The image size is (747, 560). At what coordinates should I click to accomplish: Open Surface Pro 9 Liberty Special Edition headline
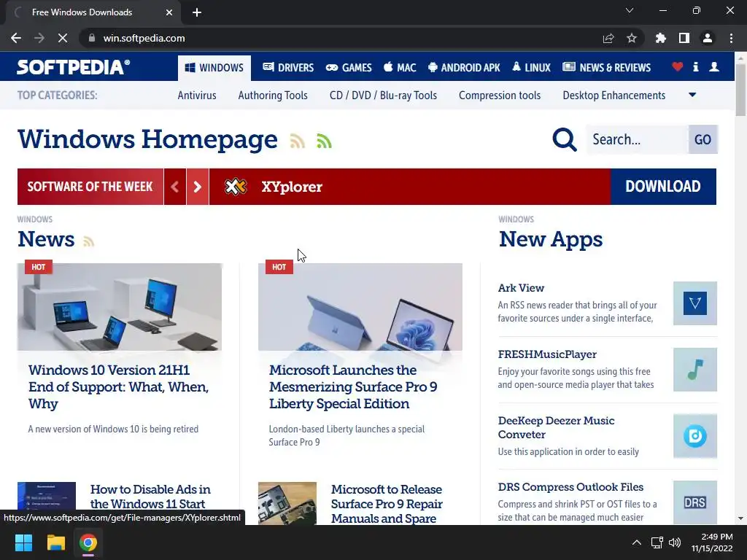353,386
